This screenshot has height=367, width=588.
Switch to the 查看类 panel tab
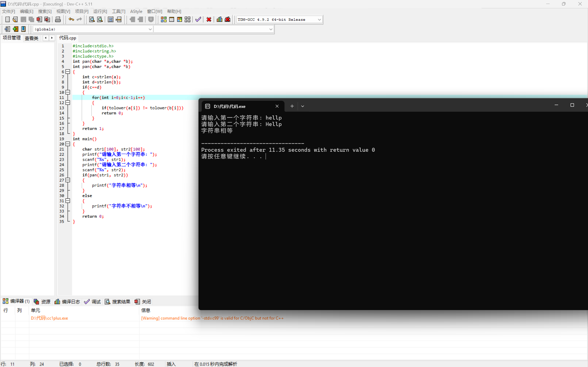pos(31,38)
